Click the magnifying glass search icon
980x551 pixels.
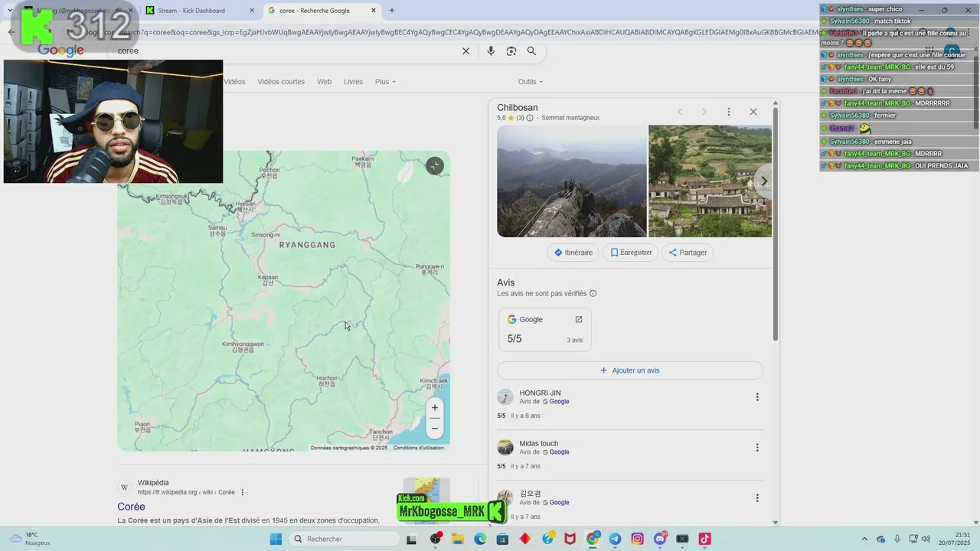pyautogui.click(x=531, y=51)
